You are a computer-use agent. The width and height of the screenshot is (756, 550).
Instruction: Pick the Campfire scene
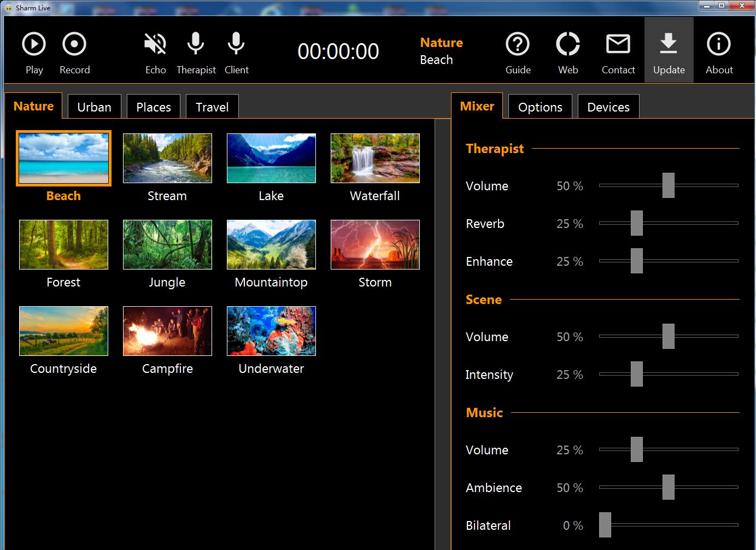[167, 331]
